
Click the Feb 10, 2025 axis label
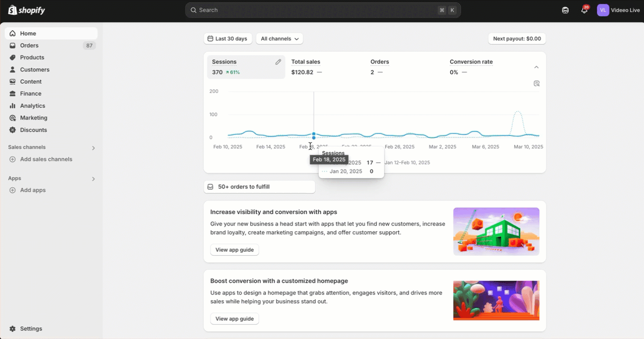click(x=228, y=147)
